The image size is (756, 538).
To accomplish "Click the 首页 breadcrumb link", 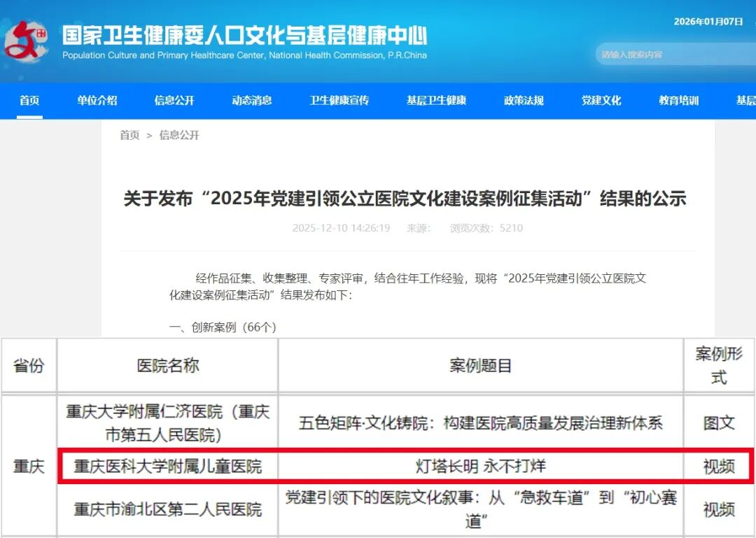I will click(x=129, y=135).
